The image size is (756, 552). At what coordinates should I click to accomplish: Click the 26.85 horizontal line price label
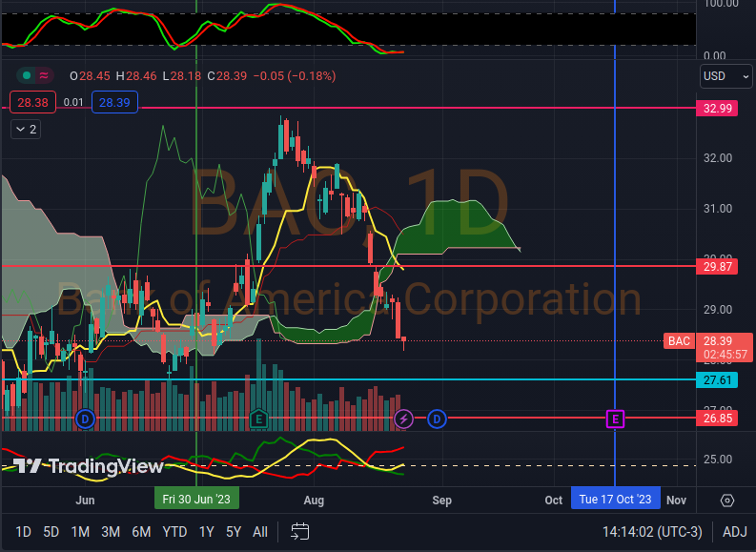(717, 418)
